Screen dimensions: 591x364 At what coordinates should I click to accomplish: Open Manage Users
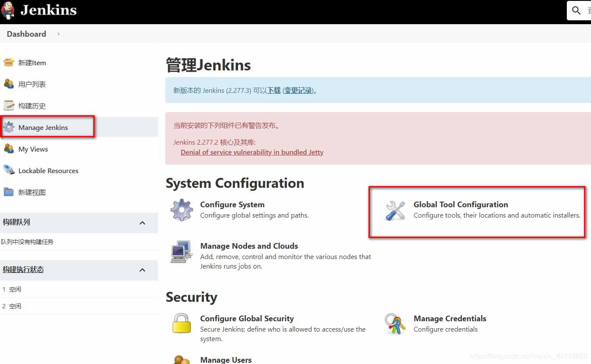click(226, 360)
